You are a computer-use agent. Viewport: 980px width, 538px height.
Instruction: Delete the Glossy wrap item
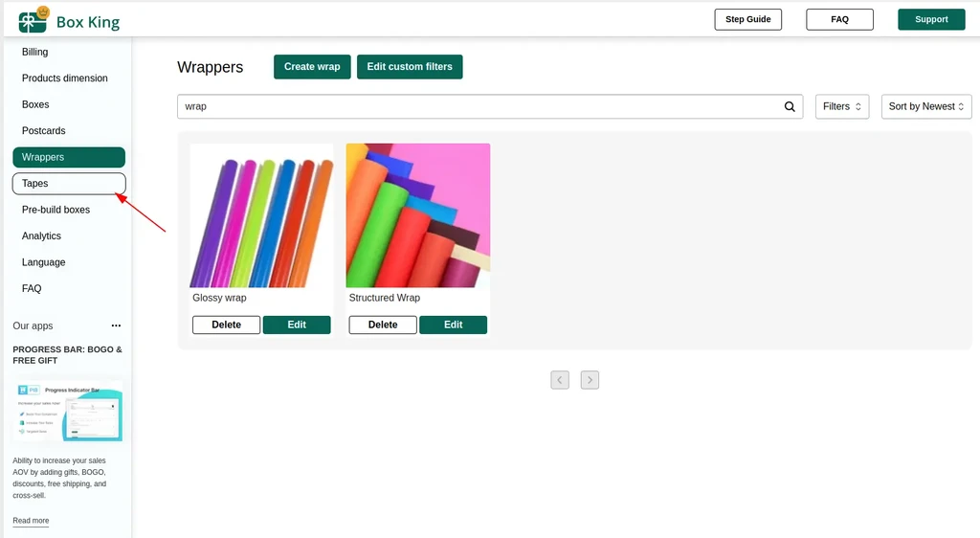[x=226, y=325]
